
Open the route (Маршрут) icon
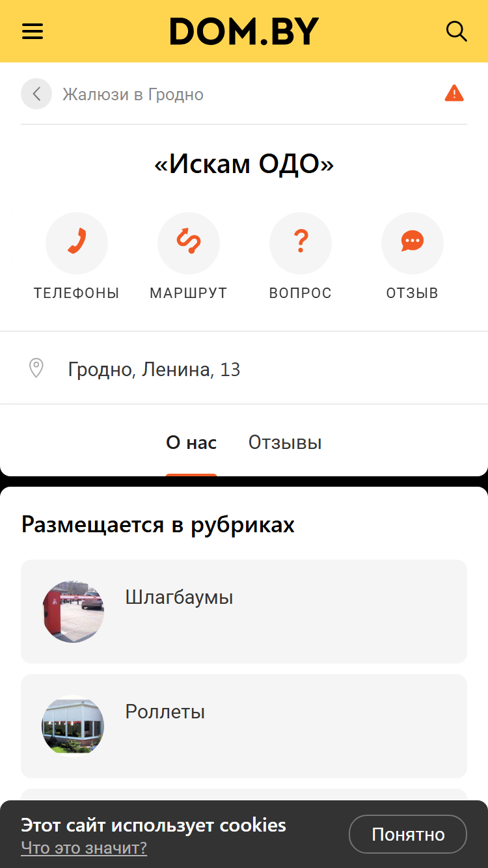coord(189,243)
